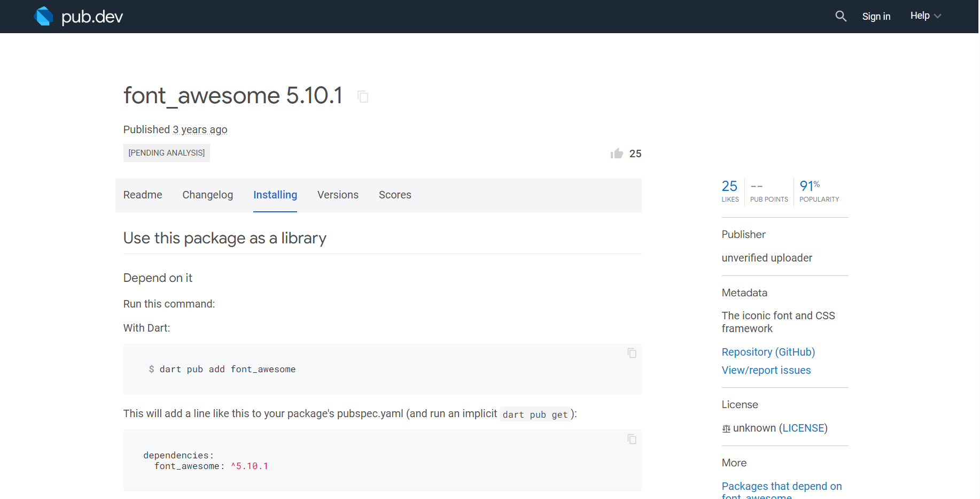Click the PENDING ANALYSIS tag
Screen dimensions: 980x499
167,153
